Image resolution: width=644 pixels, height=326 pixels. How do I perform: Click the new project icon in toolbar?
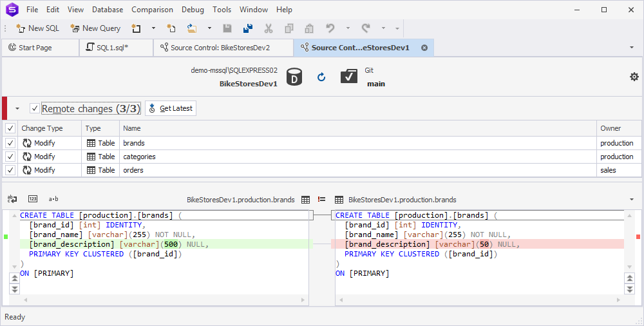[x=136, y=28]
